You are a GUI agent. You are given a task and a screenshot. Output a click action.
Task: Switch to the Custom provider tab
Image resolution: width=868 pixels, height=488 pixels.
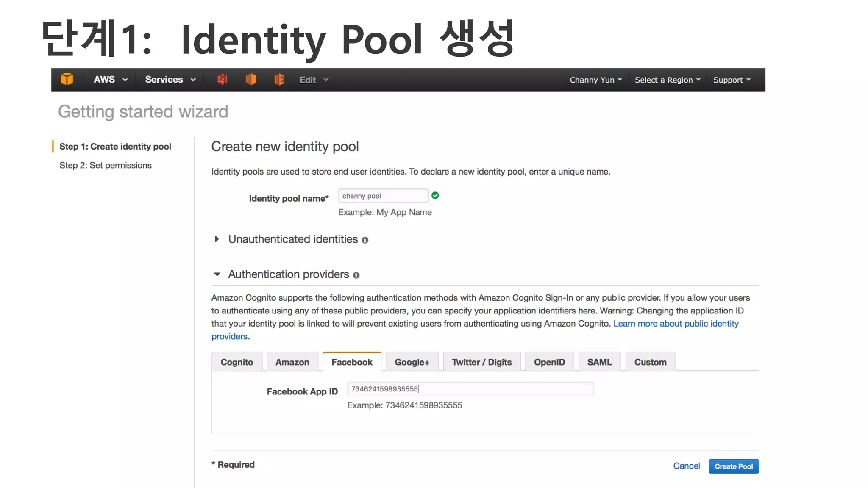(x=651, y=362)
